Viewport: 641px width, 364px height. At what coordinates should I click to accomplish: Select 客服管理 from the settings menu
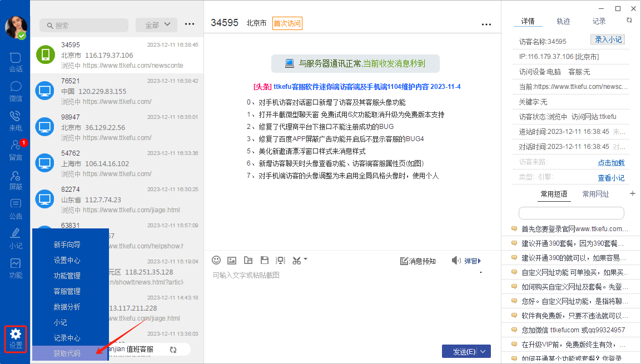67,291
